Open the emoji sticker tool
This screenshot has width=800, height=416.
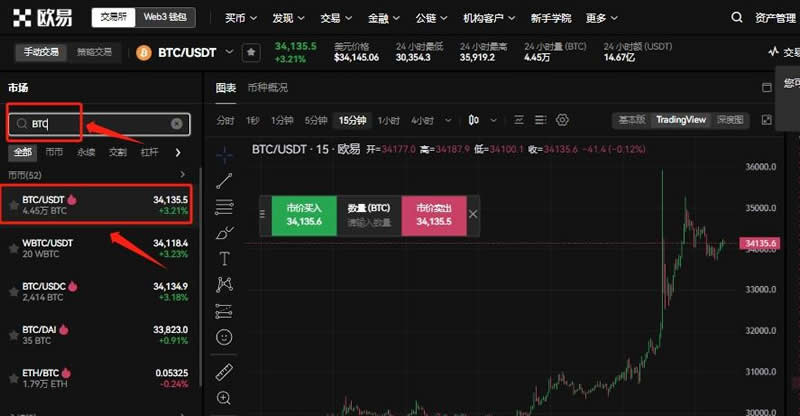[x=224, y=337]
